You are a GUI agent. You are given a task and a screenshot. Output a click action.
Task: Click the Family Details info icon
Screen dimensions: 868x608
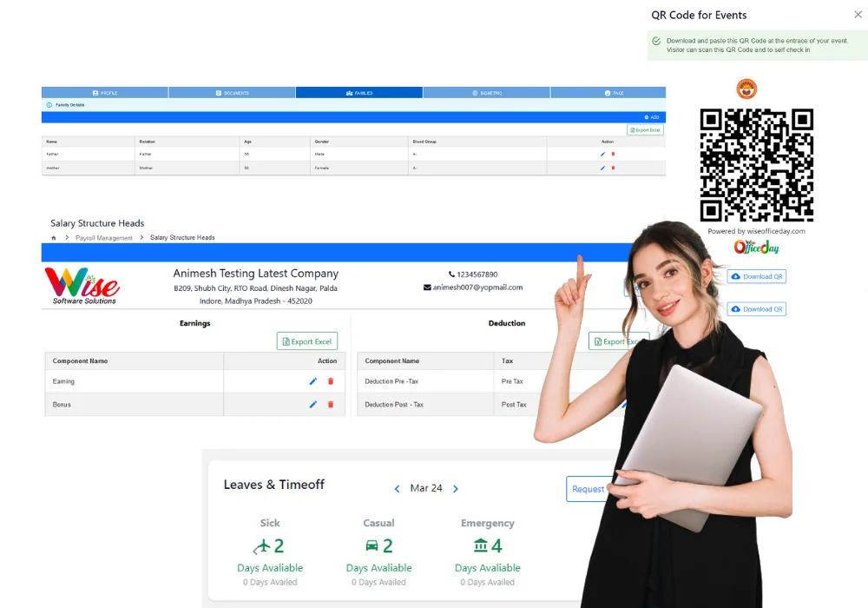(x=49, y=104)
